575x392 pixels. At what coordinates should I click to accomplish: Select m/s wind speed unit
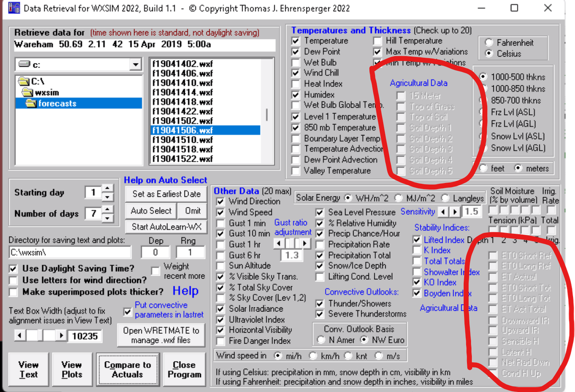(379, 356)
